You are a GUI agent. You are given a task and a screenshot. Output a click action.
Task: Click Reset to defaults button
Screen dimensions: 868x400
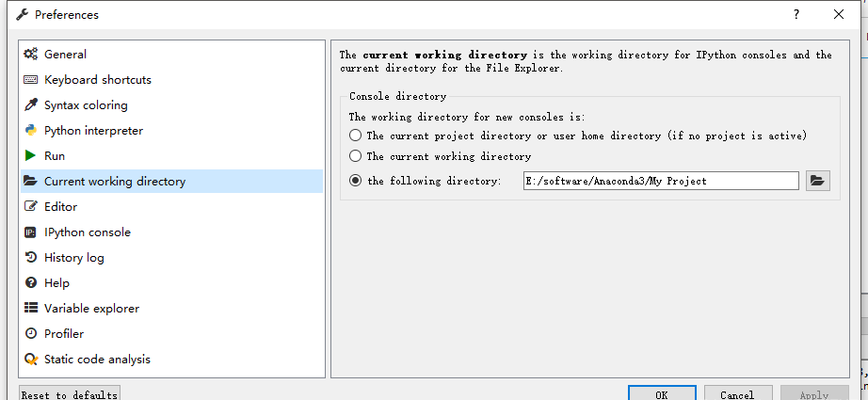pyautogui.click(x=70, y=394)
